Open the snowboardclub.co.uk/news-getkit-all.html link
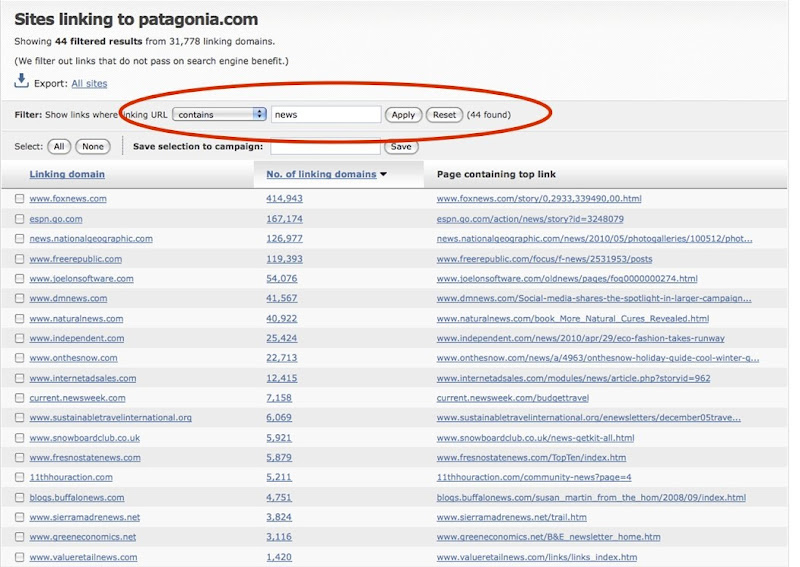The image size is (800, 567). pos(535,438)
